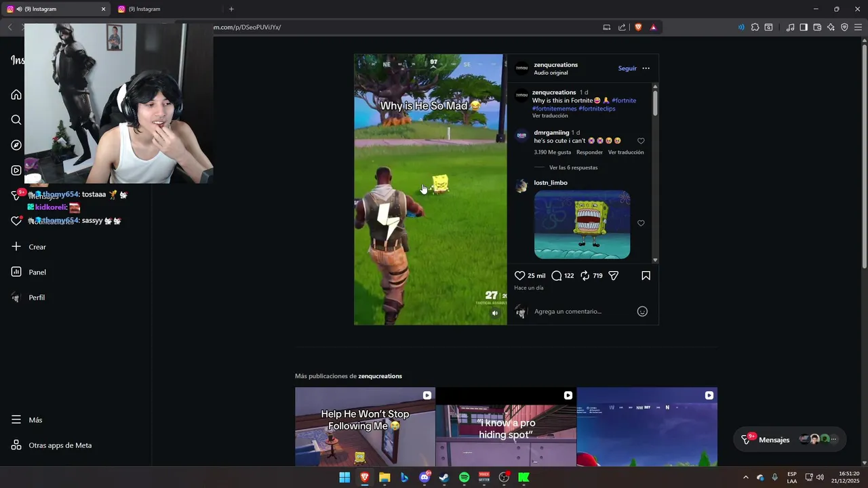Screen dimensions: 868x488
Task: Click the music note playlist toolbar icon
Action: [790, 27]
